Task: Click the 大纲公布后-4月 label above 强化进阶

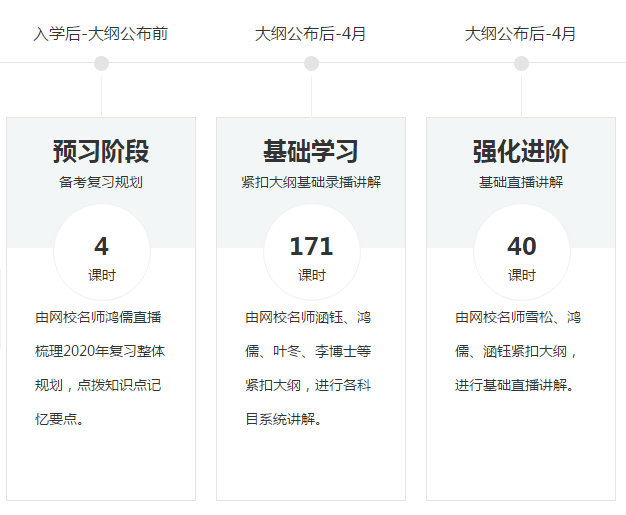Action: [x=521, y=34]
